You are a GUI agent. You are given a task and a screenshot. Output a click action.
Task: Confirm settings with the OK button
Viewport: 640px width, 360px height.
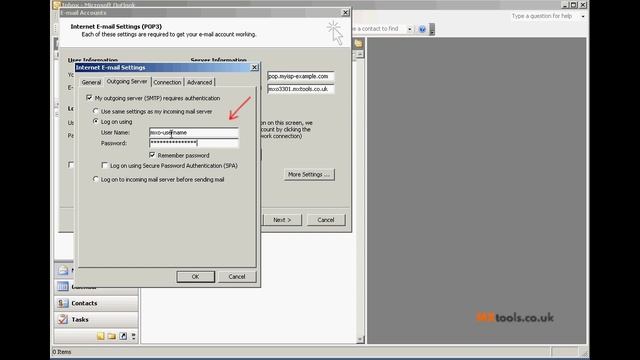(x=196, y=277)
